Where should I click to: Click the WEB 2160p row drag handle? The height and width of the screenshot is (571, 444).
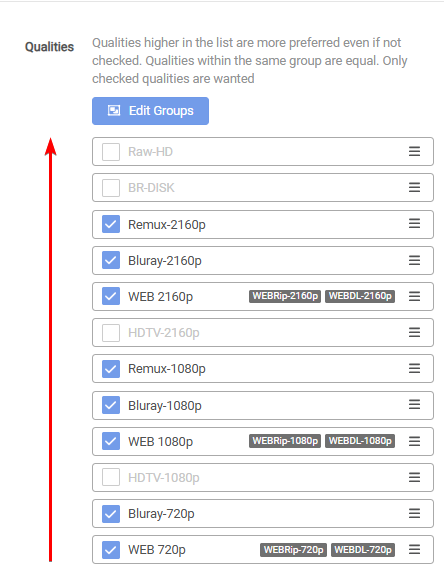tap(414, 296)
